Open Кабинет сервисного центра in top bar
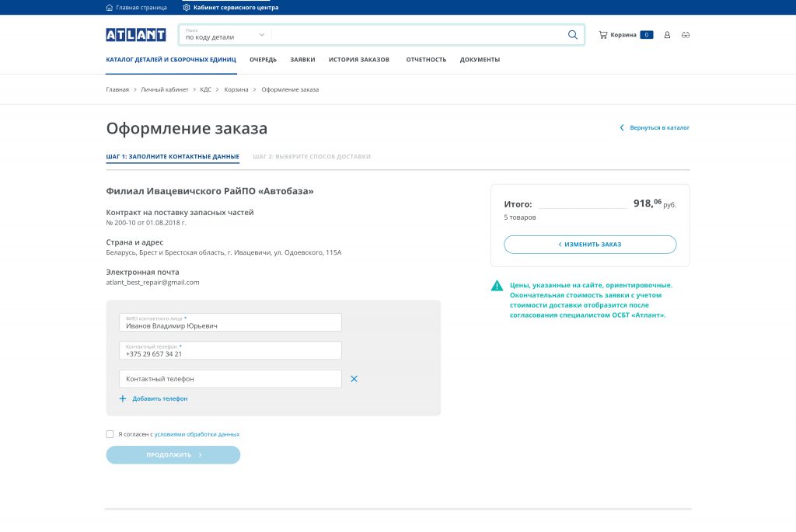This screenshot has height=532, width=796. click(231, 7)
